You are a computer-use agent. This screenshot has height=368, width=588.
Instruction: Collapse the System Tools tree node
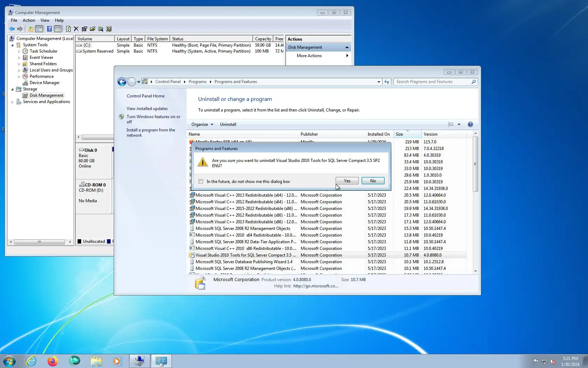click(12, 45)
